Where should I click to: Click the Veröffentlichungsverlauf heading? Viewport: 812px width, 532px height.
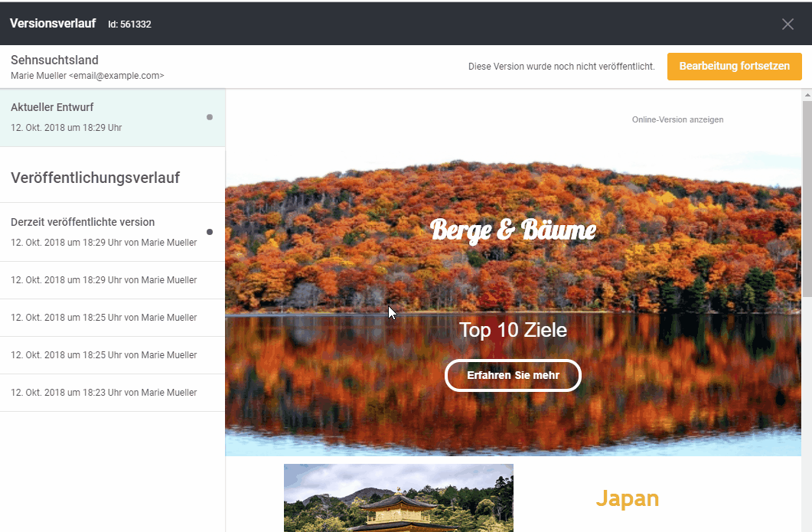[x=96, y=178]
